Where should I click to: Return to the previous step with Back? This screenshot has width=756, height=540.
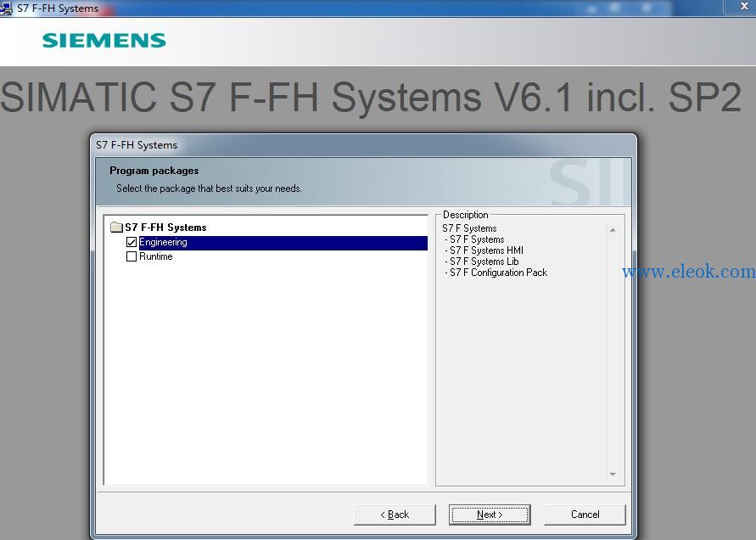tap(395, 515)
